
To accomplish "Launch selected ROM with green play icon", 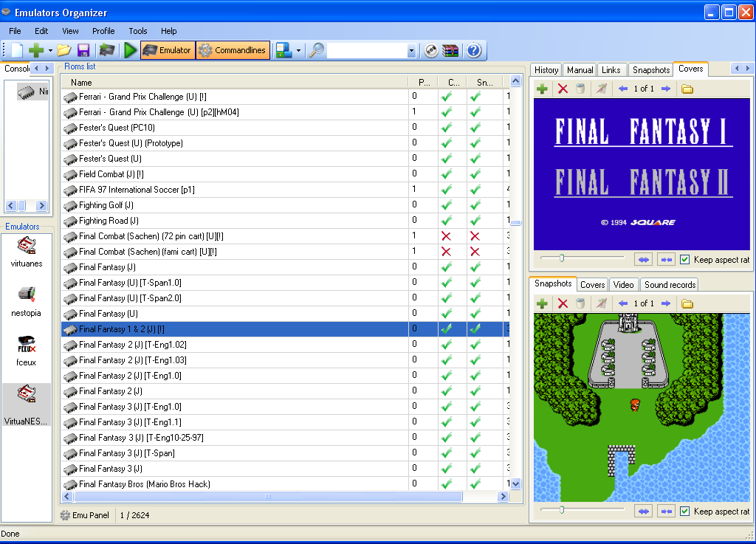I will click(x=130, y=50).
